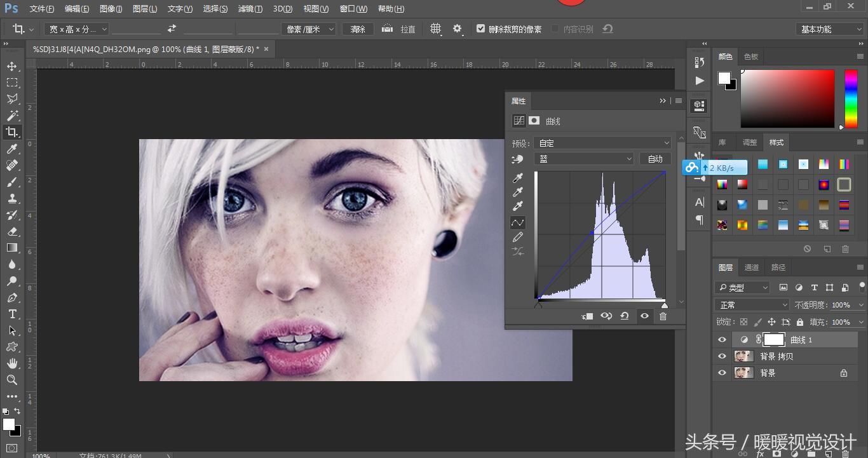Select the Clone Stamp tool
This screenshot has width=868, height=458.
click(12, 198)
